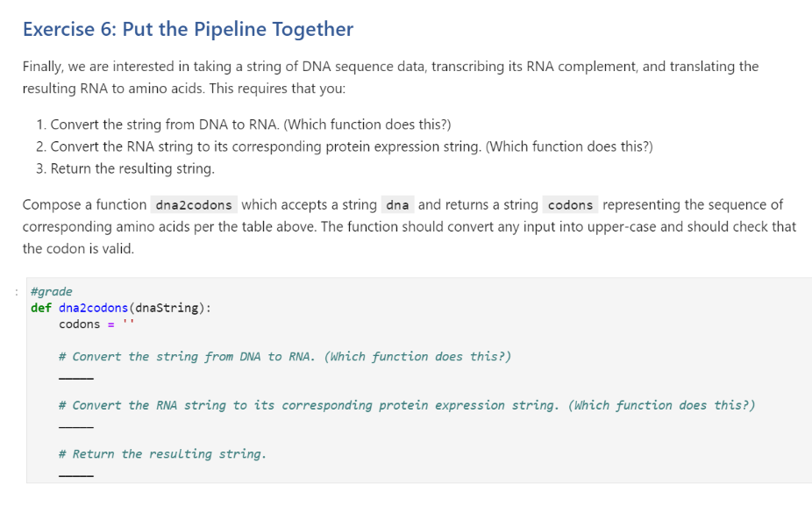Select numbered list item 1 about DNA to RNA

pyautogui.click(x=250, y=123)
